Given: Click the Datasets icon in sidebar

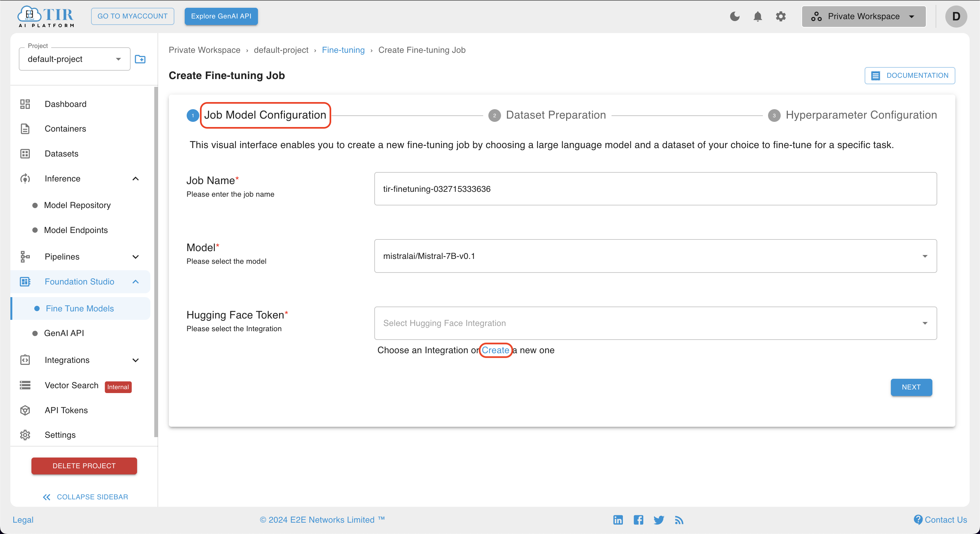Looking at the screenshot, I should coord(25,153).
